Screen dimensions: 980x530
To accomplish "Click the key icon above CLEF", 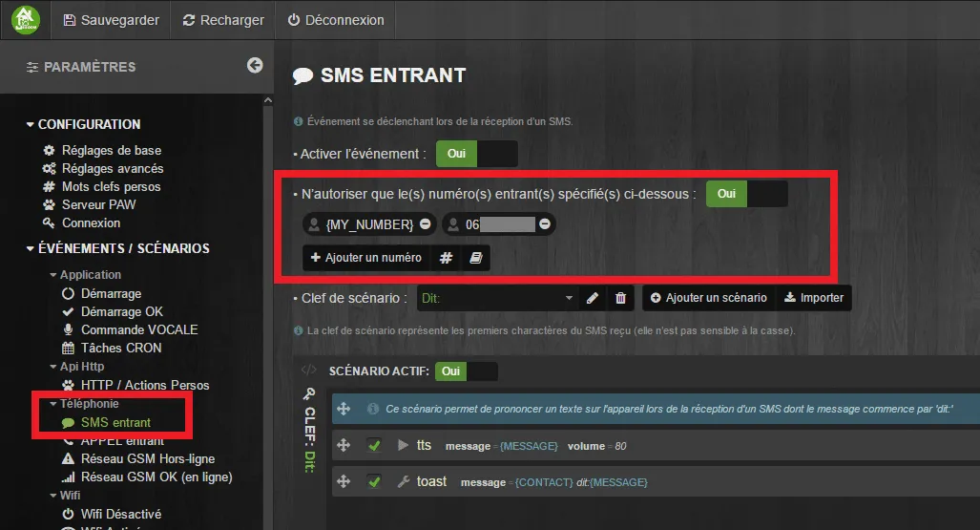I will coord(309,393).
